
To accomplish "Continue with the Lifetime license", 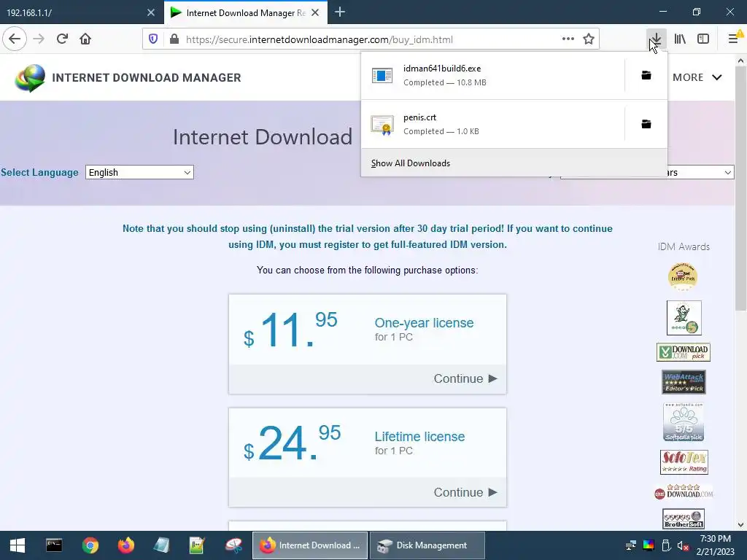I will [465, 492].
